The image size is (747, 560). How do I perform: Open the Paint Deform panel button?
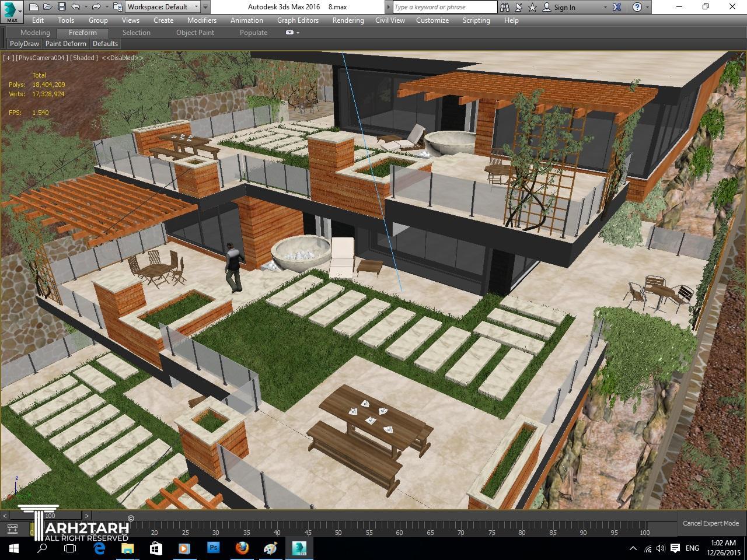pyautogui.click(x=66, y=44)
